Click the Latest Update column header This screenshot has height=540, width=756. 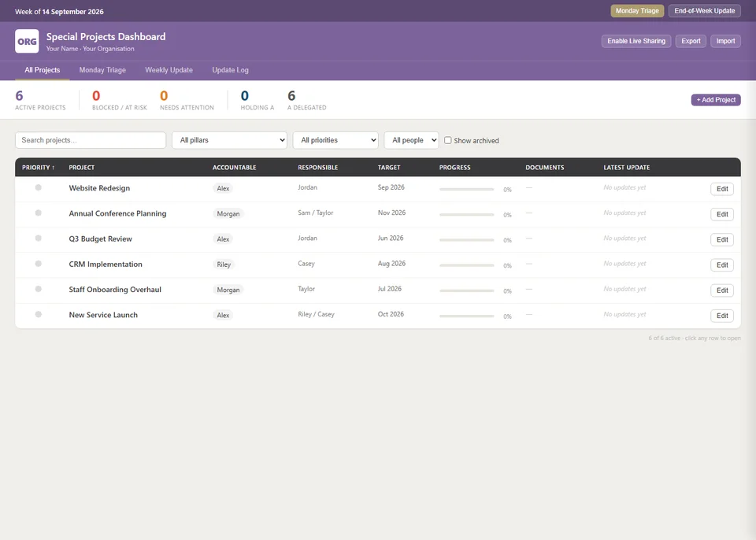click(x=627, y=168)
